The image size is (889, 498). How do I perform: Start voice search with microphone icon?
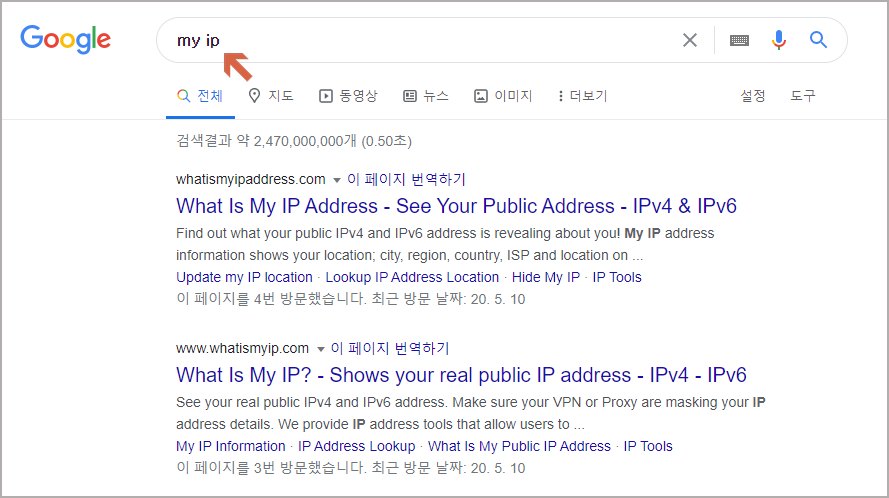click(x=779, y=40)
